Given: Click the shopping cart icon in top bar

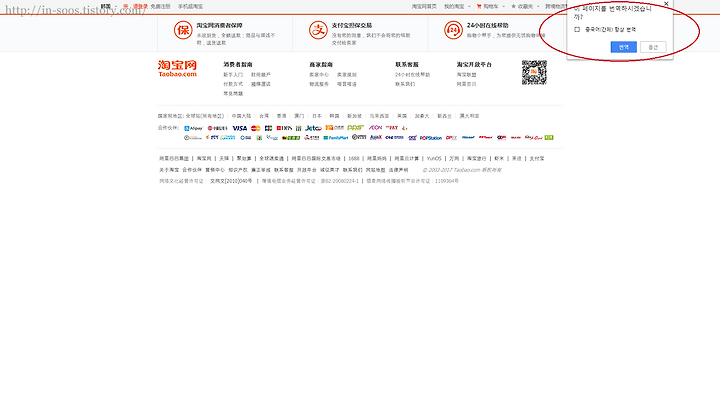Looking at the screenshot, I should (479, 6).
